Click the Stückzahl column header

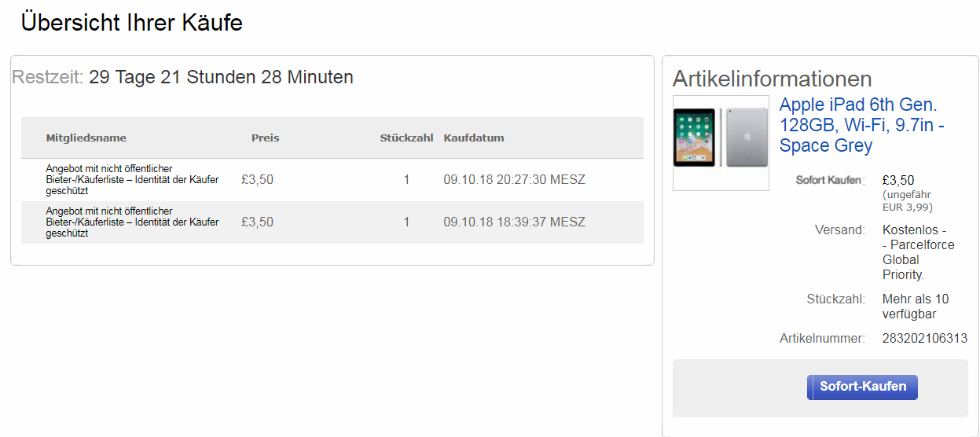tap(406, 138)
